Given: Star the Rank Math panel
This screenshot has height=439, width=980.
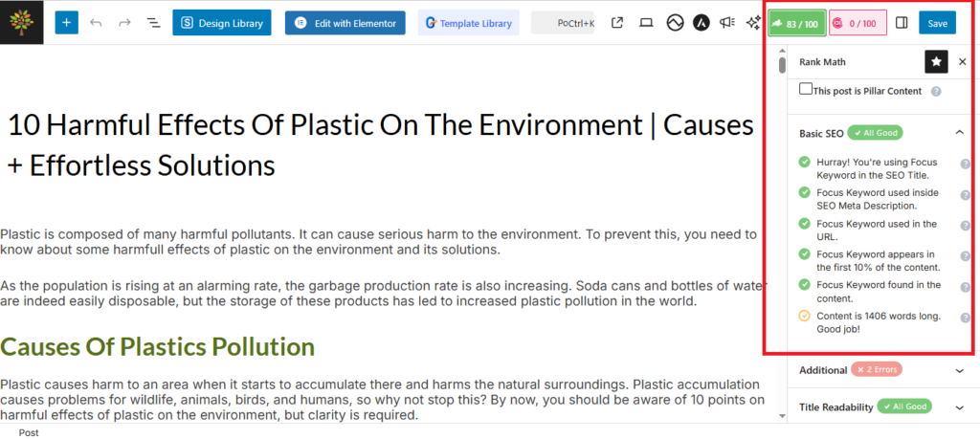Looking at the screenshot, I should (936, 61).
